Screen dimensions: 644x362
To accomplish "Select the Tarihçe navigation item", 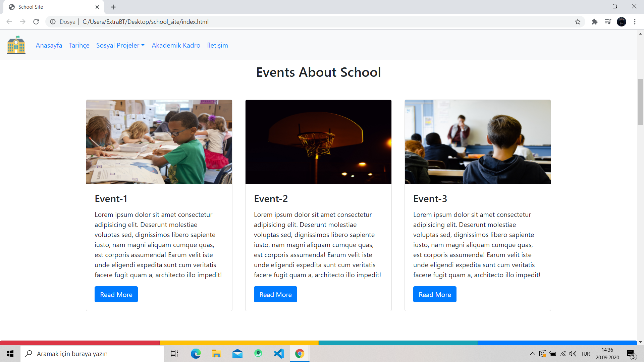I will 79,45.
